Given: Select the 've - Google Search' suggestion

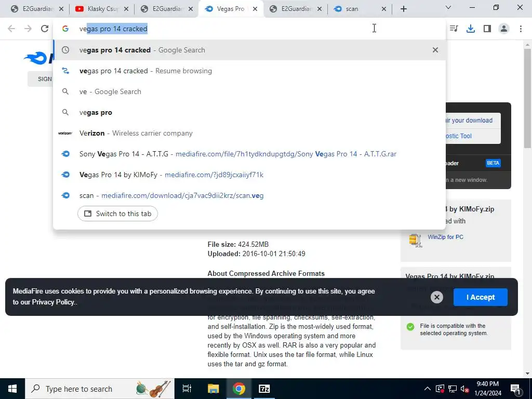Looking at the screenshot, I should pyautogui.click(x=249, y=91).
